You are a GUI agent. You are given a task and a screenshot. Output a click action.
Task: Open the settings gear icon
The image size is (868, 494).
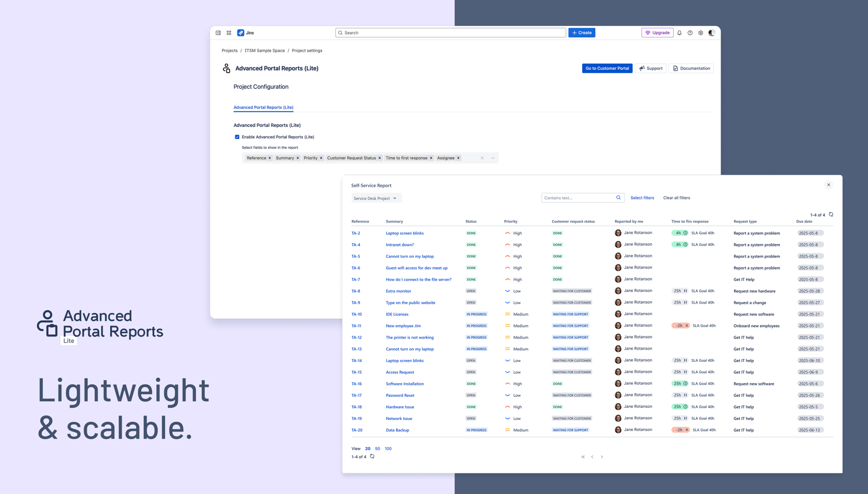coord(701,33)
